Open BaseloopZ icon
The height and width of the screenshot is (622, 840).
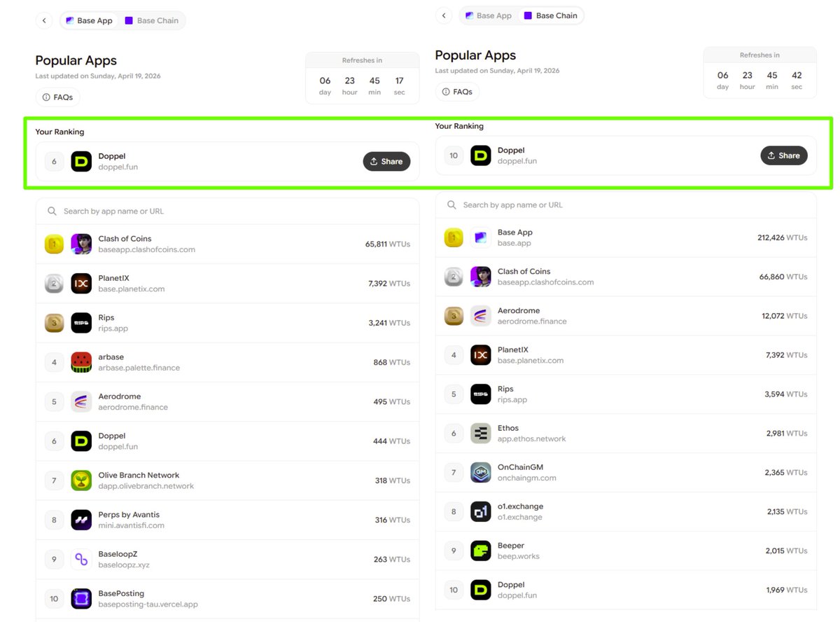point(81,559)
